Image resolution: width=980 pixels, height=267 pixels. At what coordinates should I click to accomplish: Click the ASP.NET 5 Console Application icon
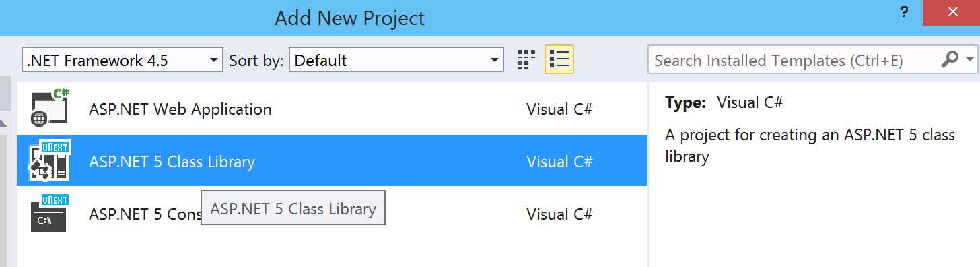(x=50, y=214)
